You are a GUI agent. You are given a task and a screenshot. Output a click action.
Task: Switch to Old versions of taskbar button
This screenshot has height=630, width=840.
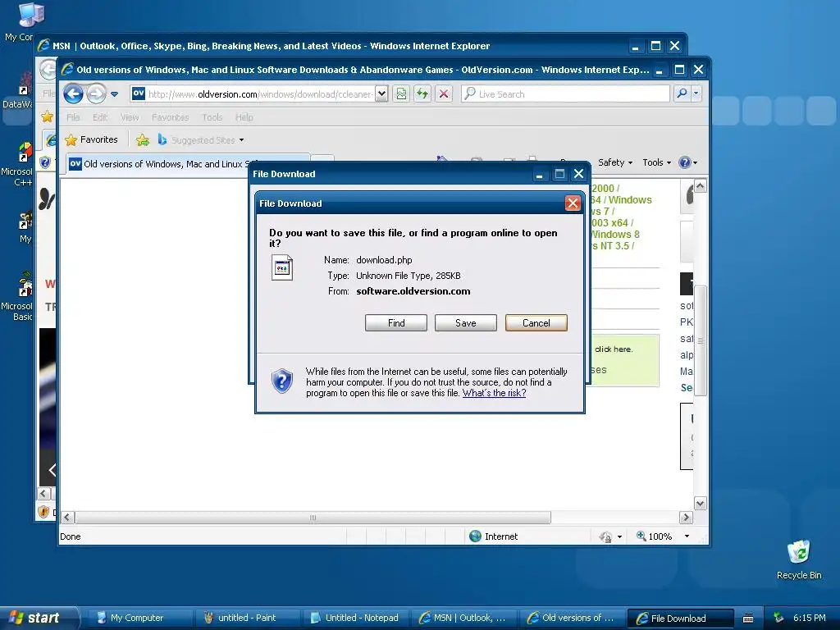tap(571, 618)
